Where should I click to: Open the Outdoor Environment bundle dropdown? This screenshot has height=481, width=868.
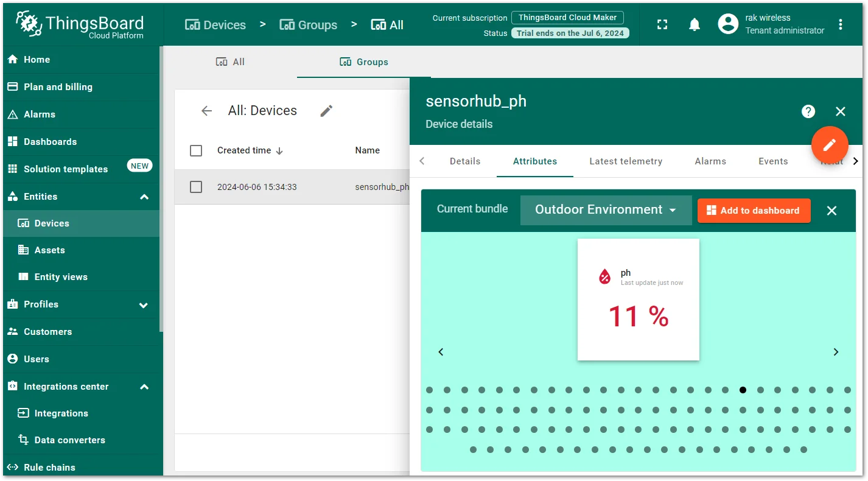coord(606,210)
